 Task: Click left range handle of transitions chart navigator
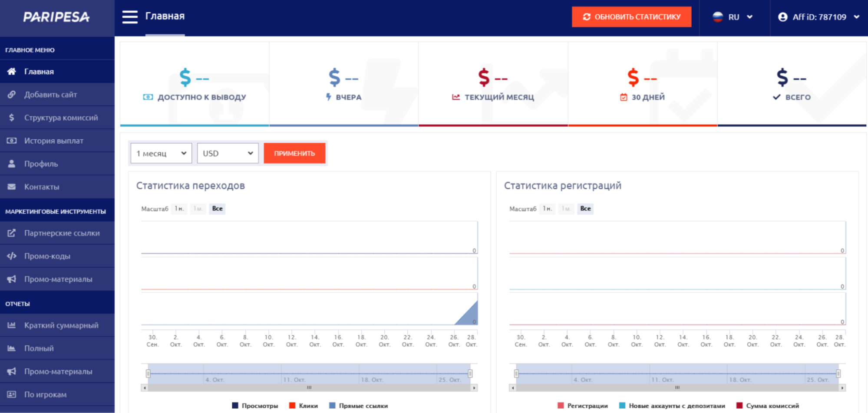(148, 374)
